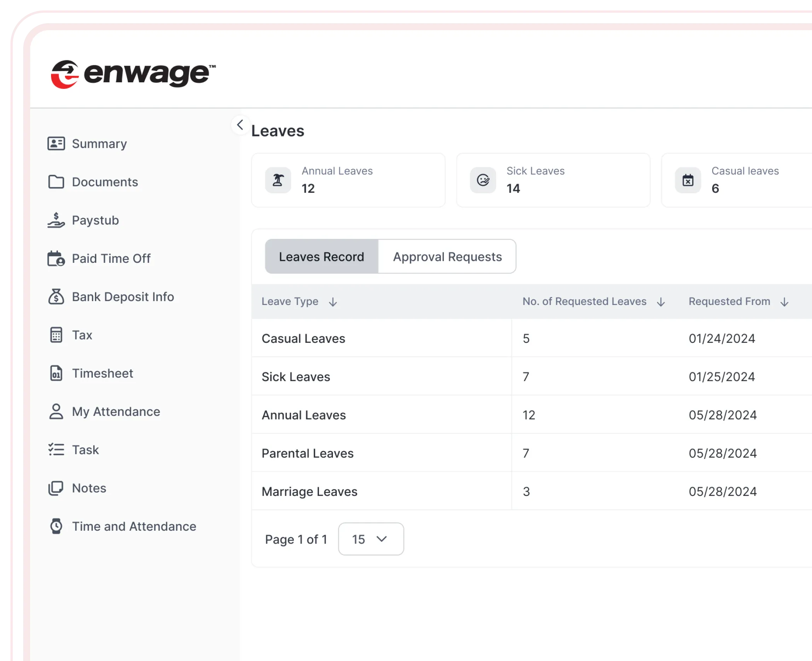Collapse the sidebar with chevron arrow

point(240,125)
